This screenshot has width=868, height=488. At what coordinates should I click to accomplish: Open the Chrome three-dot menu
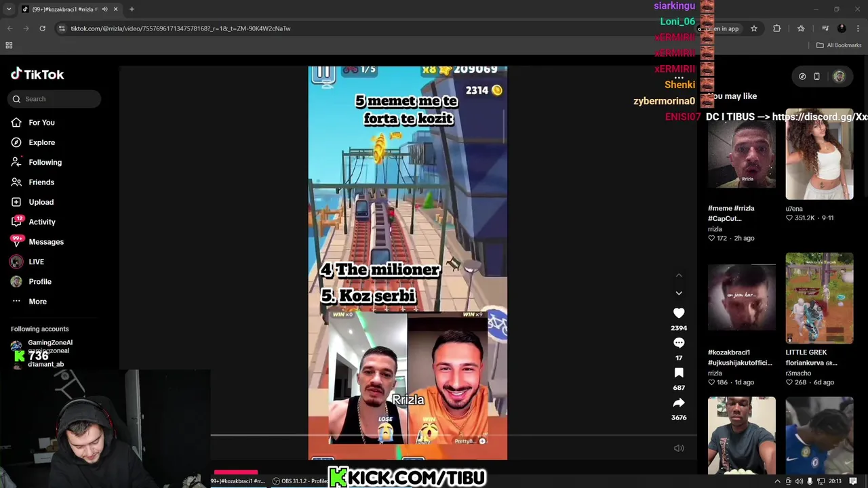859,28
